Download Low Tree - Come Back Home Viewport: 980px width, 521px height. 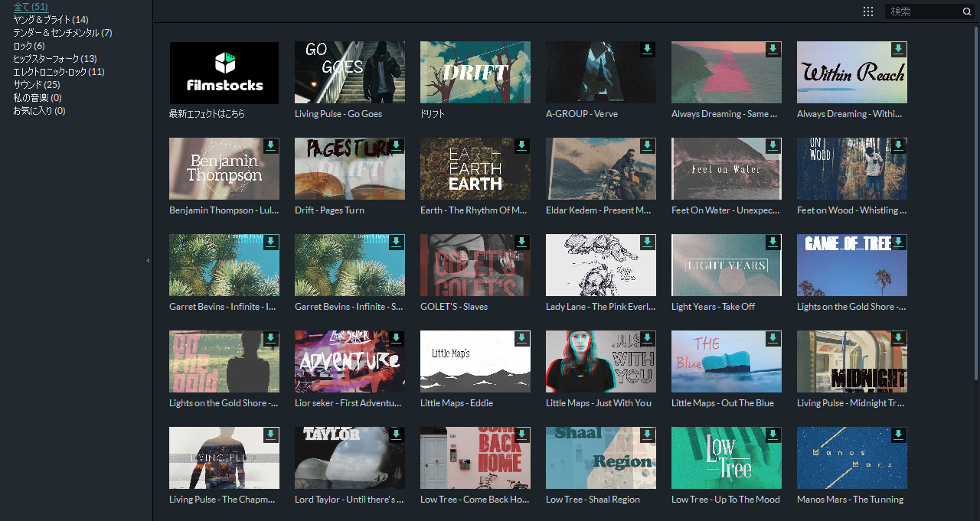[522, 435]
